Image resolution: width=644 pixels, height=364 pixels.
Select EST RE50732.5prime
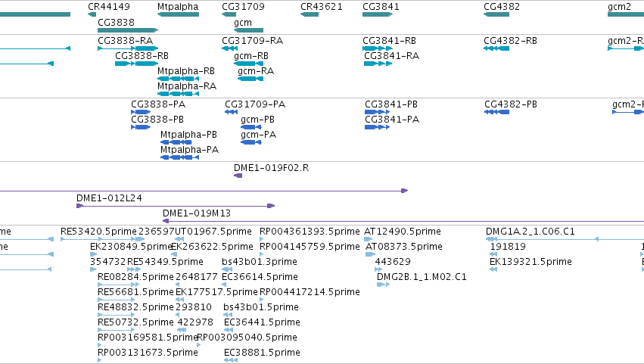coord(135,323)
